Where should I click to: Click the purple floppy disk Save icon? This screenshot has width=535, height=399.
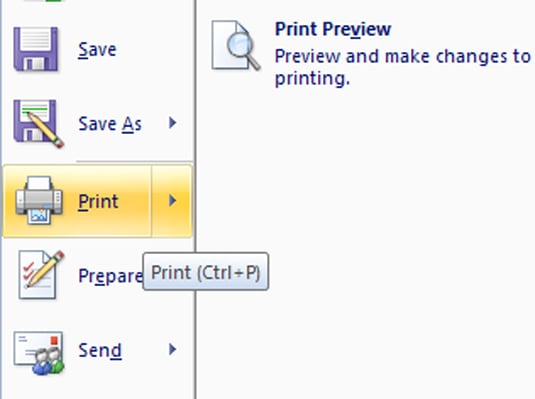pos(35,49)
